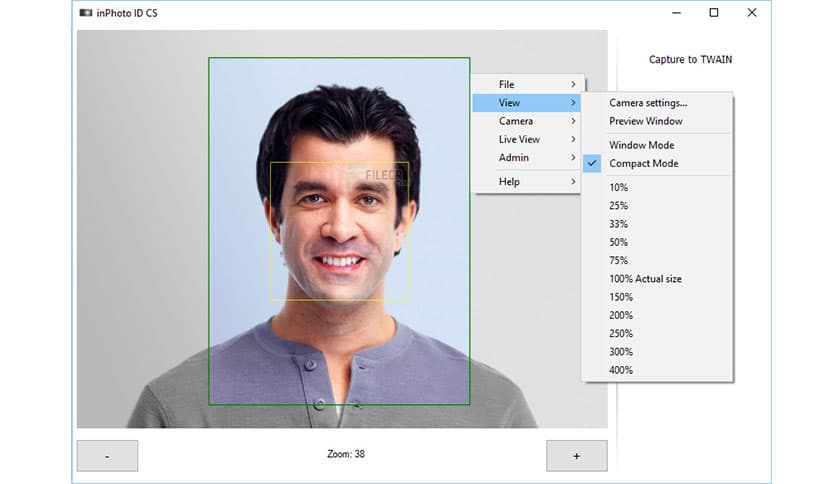Expand the File submenu arrow
Viewport: 836px width, 484px height.
(573, 84)
